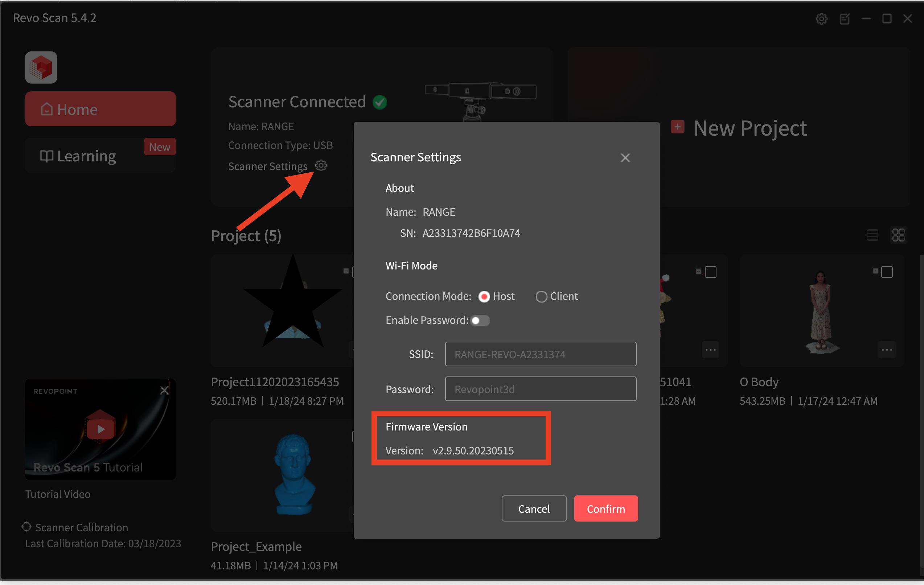The image size is (924, 585).
Task: Click the Scanner Calibration icon
Action: (x=26, y=527)
